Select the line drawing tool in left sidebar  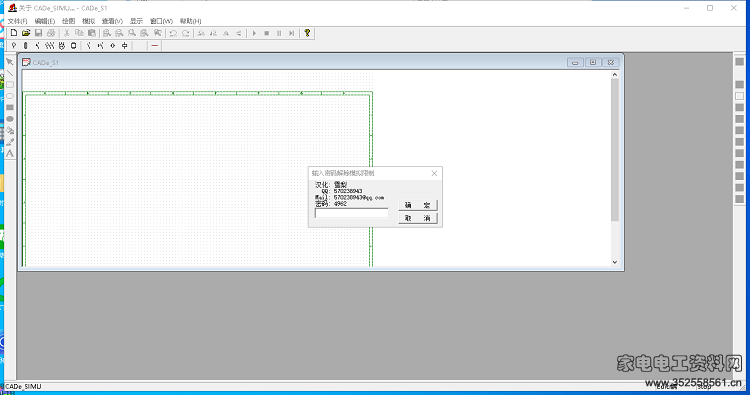10,73
